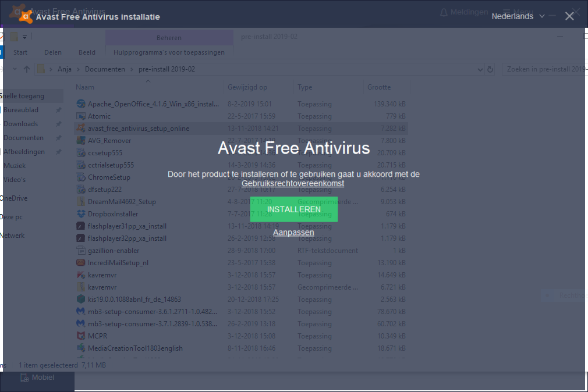
Task: Sort by Grootte column header
Action: 379,87
